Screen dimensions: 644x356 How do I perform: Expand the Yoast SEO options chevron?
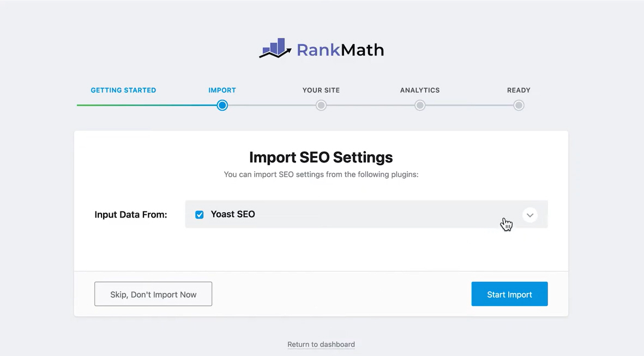tap(530, 215)
